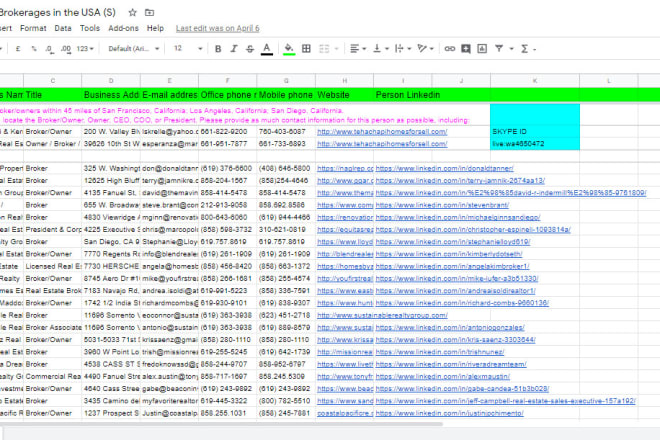Open the 123 more formats dropdown
The height and width of the screenshot is (440, 660).
pyautogui.click(x=85, y=49)
